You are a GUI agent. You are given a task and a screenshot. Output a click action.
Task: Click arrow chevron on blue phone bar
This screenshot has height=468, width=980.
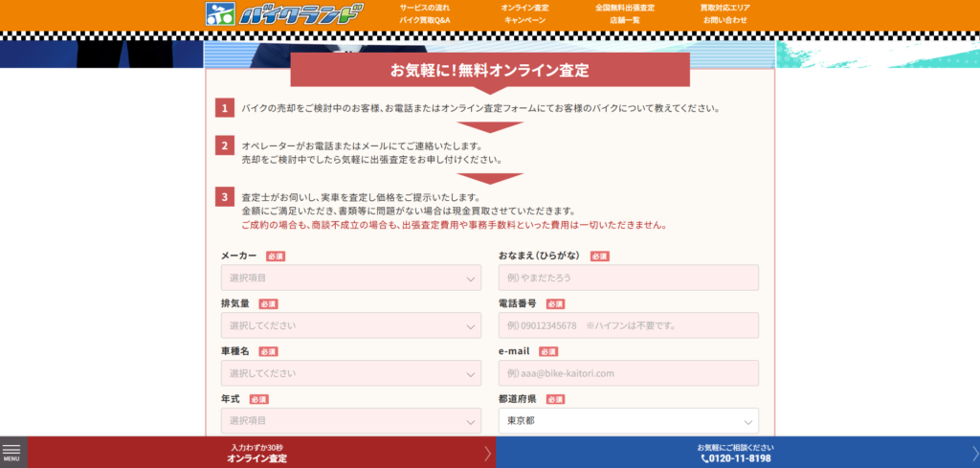pyautogui.click(x=975, y=453)
